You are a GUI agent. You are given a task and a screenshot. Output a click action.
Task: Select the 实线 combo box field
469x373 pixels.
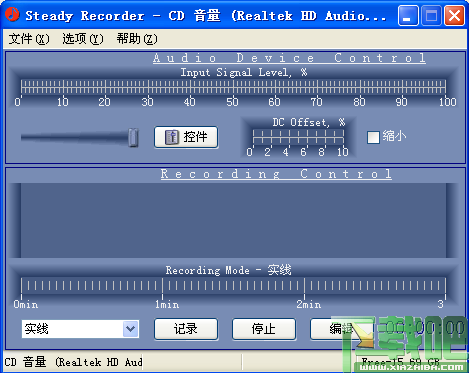click(80, 329)
